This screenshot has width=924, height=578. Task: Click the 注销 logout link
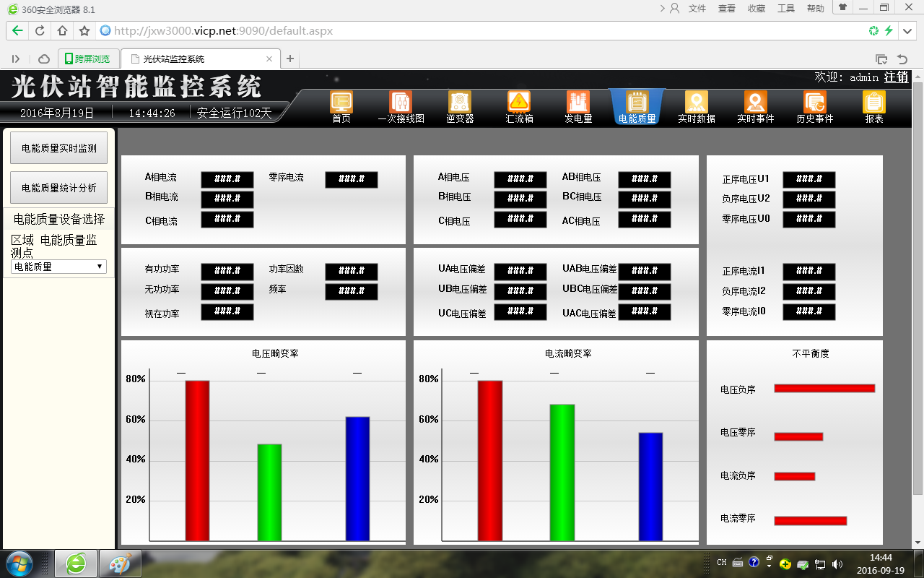click(x=897, y=77)
